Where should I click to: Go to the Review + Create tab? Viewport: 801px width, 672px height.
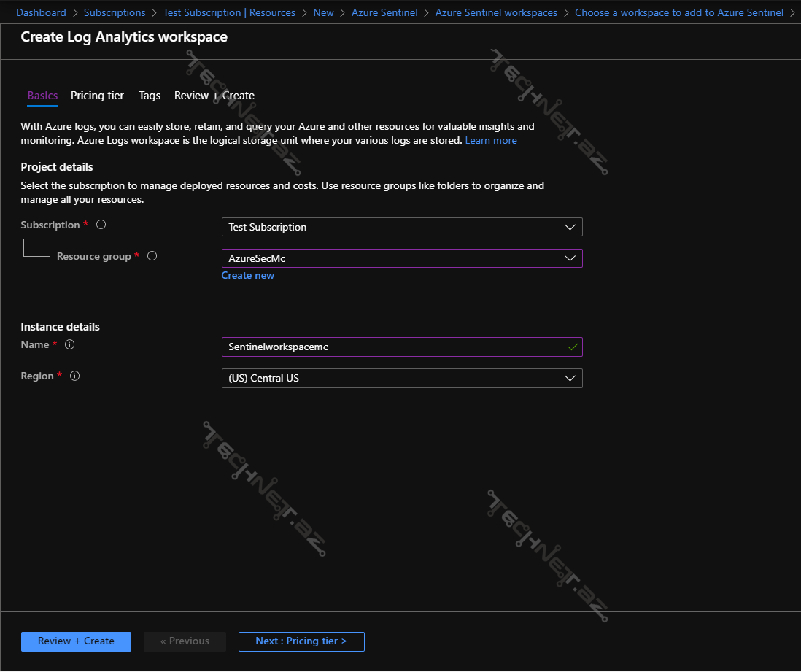click(x=214, y=96)
